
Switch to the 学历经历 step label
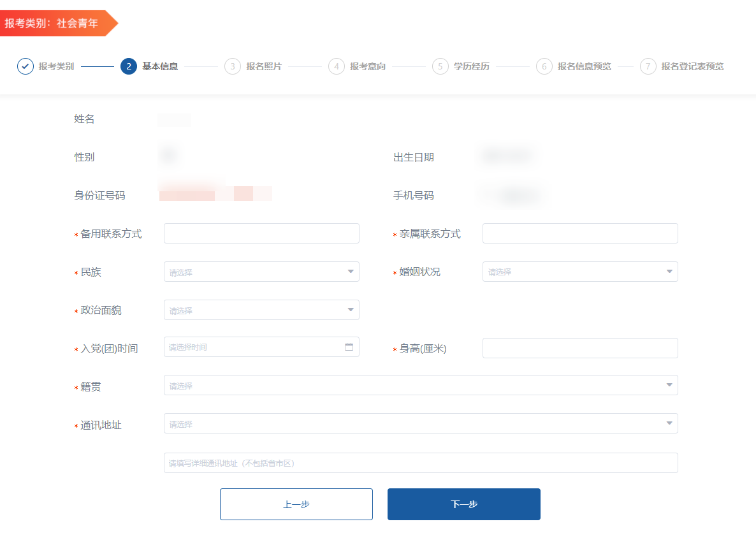[x=472, y=66]
